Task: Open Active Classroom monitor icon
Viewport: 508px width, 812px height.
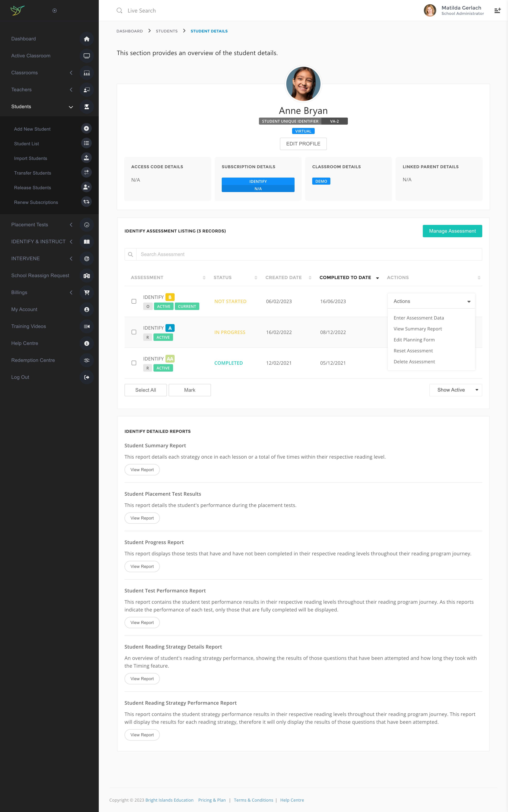Action: coord(87,56)
